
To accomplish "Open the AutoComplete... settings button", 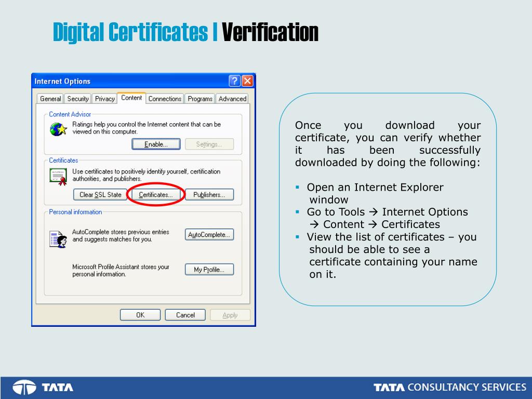I will coord(209,234).
